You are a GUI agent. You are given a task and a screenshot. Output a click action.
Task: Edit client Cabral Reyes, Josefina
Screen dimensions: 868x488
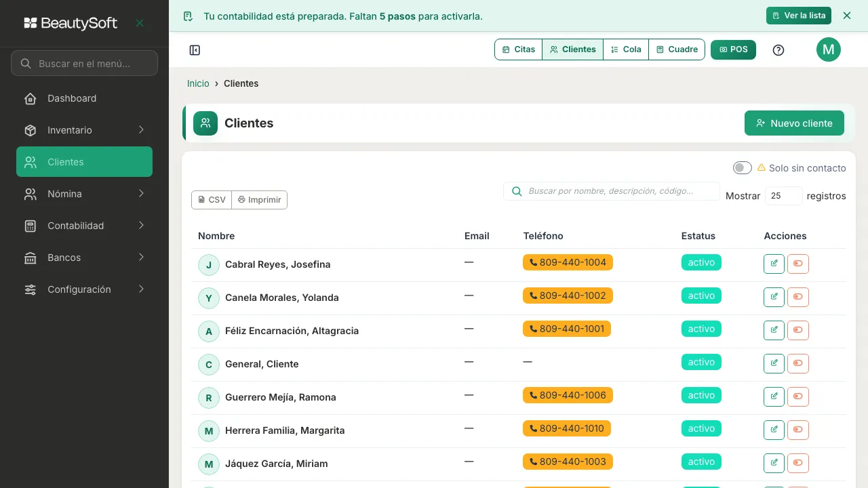[774, 264]
